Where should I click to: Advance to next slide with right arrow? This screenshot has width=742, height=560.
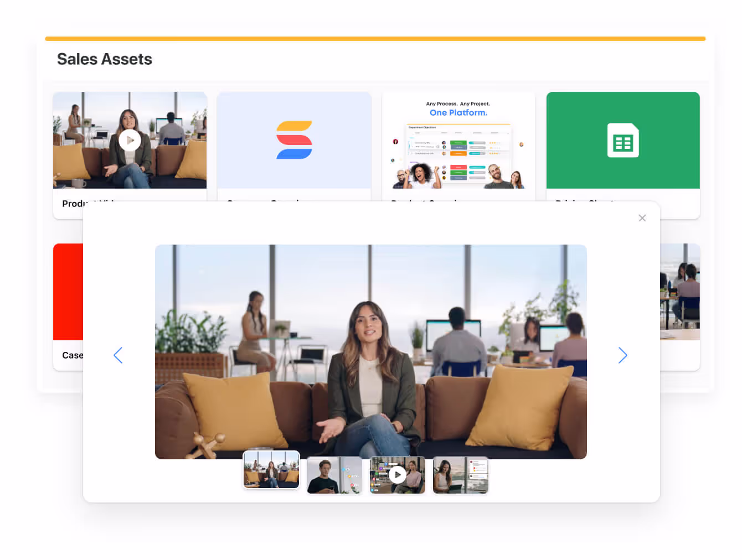(x=622, y=355)
